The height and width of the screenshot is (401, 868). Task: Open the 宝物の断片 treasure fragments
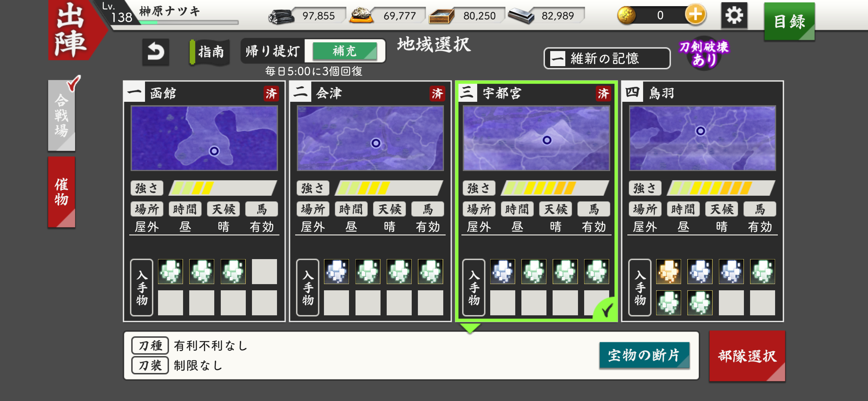click(x=644, y=355)
